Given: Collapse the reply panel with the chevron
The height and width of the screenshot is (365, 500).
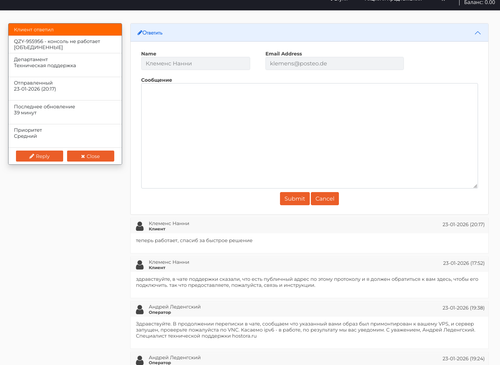Looking at the screenshot, I should click(477, 33).
